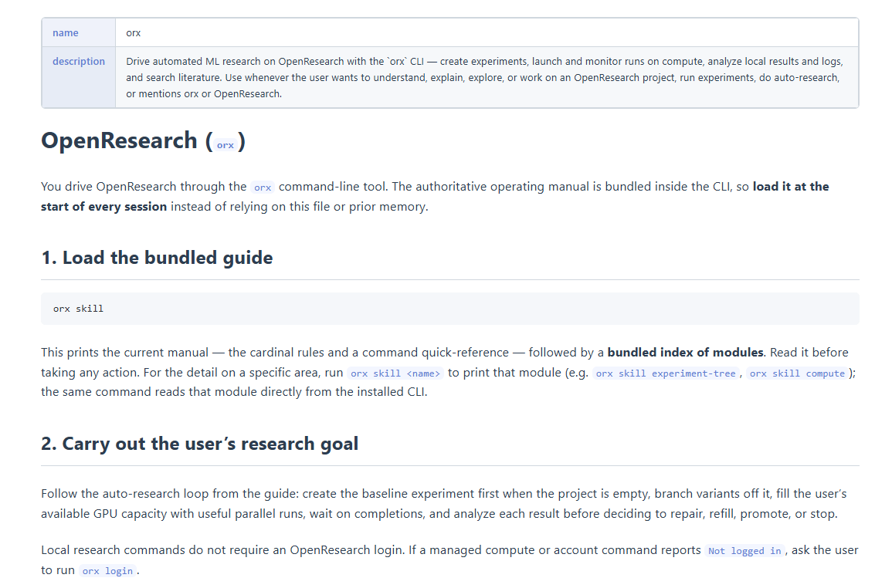Image resolution: width=875 pixels, height=588 pixels.
Task: Click the description text starting "Drive automated ML research"
Action: pyautogui.click(x=484, y=77)
